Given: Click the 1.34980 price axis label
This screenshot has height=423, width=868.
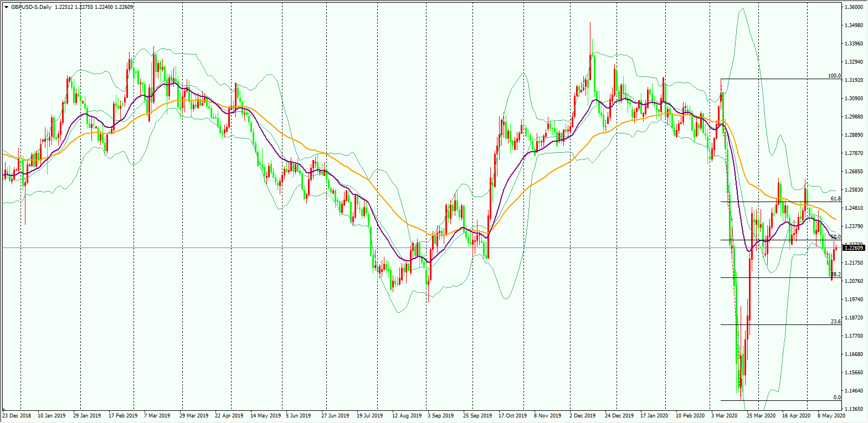Looking at the screenshot, I should click(854, 25).
